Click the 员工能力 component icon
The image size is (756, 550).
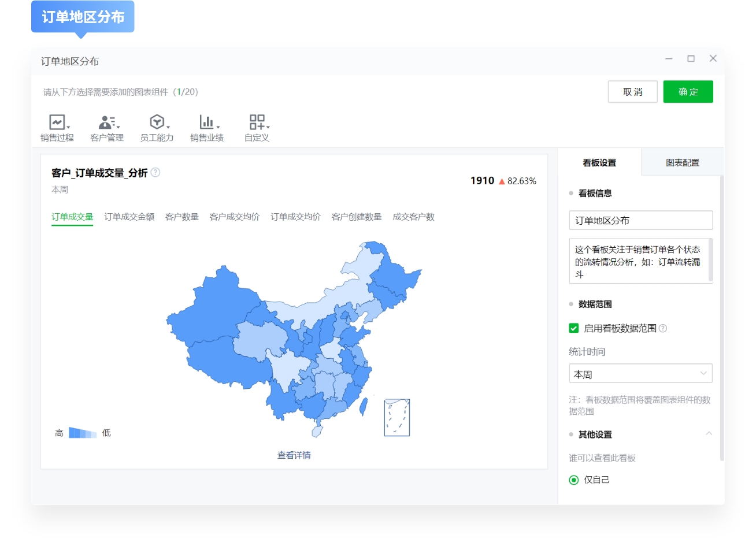point(156,122)
